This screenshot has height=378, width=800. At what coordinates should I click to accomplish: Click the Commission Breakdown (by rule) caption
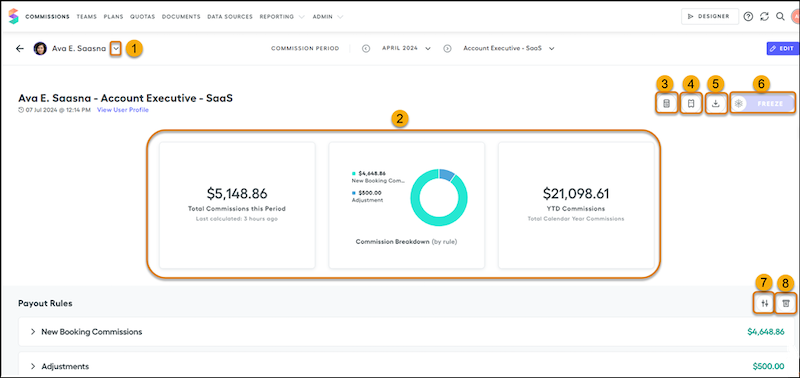pos(406,241)
